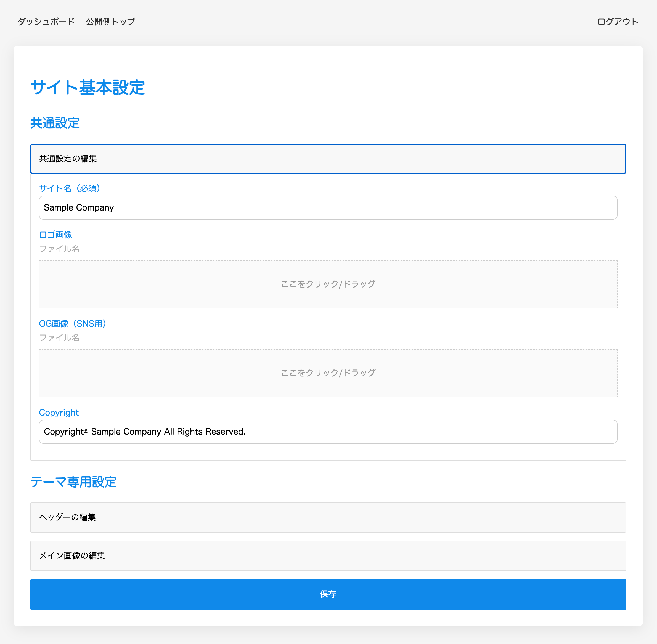The image size is (657, 644).
Task: Expand the メイン画像の編集 section
Action: (x=328, y=556)
